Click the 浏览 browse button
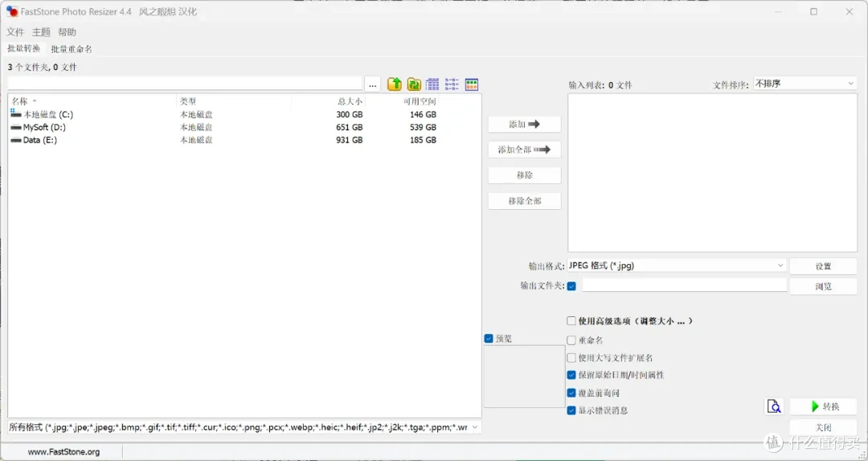 coord(823,286)
